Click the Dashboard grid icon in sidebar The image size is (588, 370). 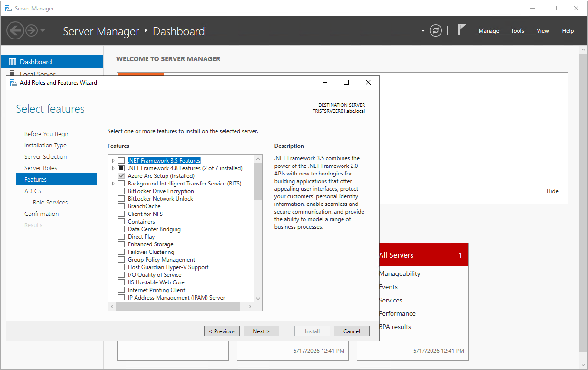coord(12,62)
